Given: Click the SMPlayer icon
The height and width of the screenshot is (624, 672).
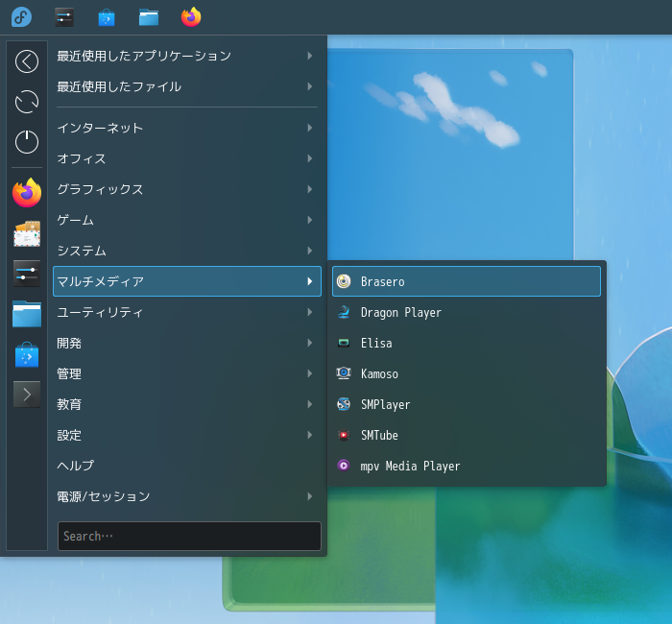Looking at the screenshot, I should pyautogui.click(x=344, y=404).
